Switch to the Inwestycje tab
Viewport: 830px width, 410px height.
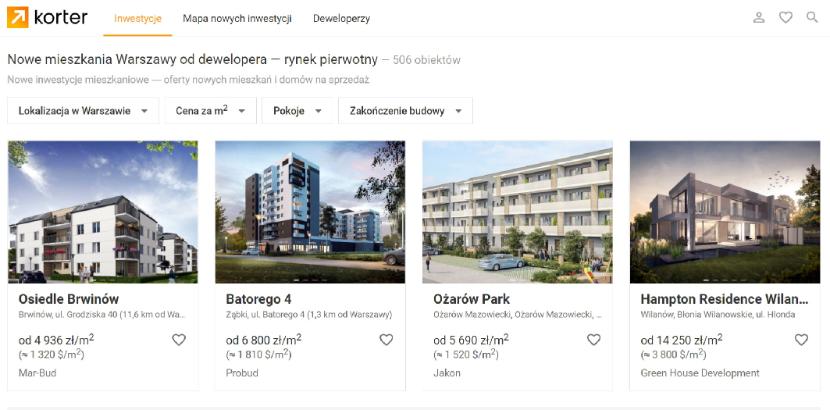[138, 19]
